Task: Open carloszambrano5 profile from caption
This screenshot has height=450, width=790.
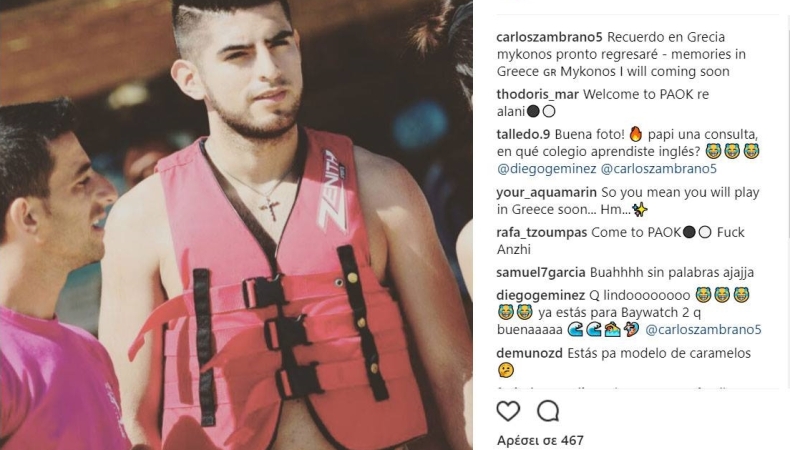Action: 549,37
